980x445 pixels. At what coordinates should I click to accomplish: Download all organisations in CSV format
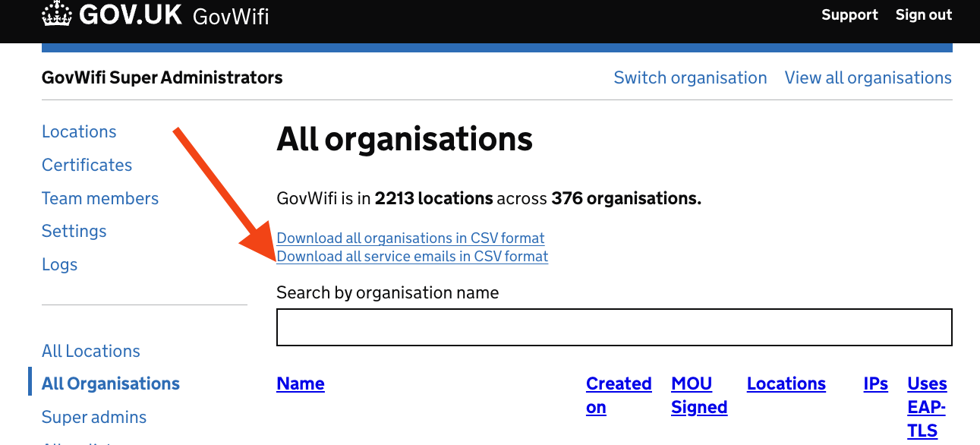[411, 238]
